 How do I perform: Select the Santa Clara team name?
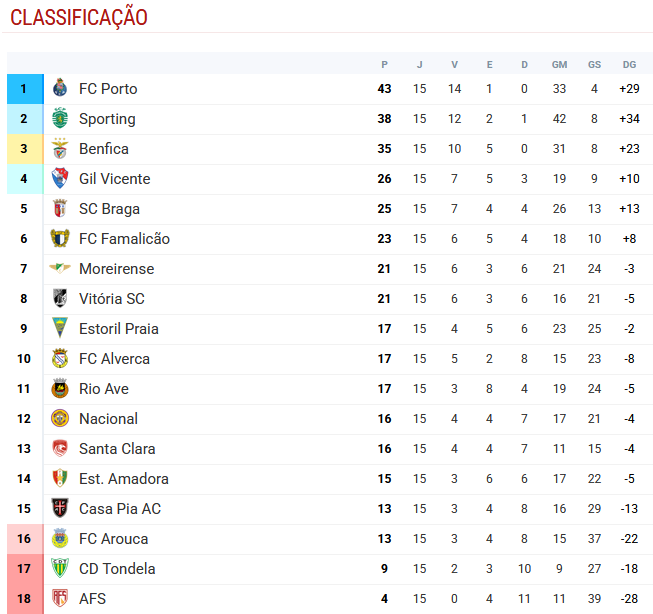pyautogui.click(x=117, y=449)
